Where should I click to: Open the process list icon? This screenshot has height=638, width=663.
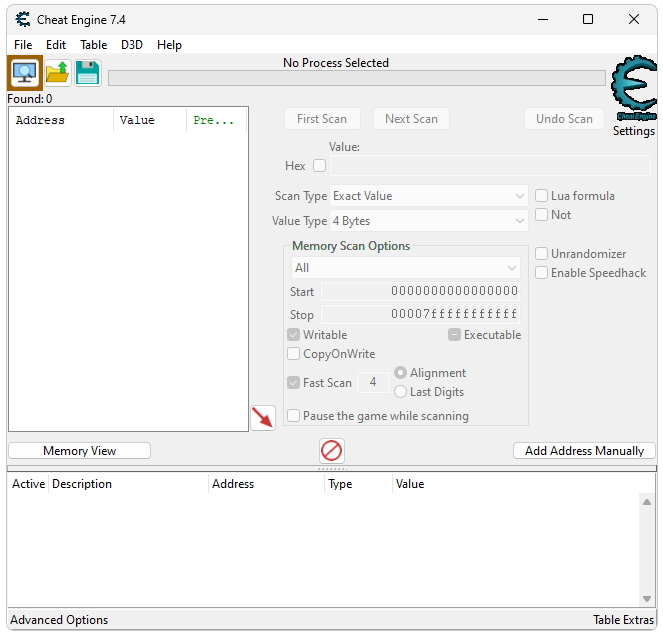pyautogui.click(x=25, y=73)
